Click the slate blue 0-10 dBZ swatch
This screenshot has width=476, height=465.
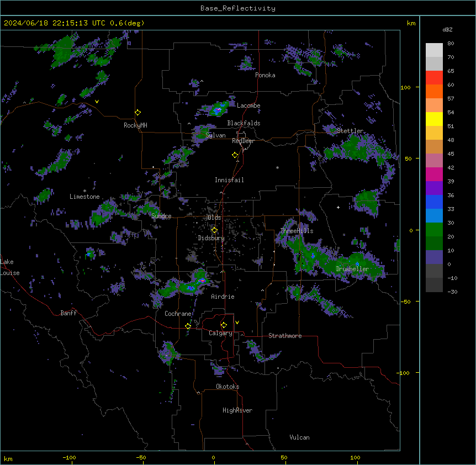pos(434,257)
